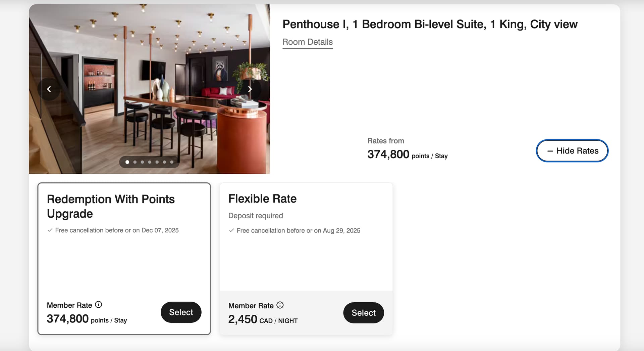
Task: Click the Redemption With Points Upgrade card heading
Action: click(x=111, y=206)
